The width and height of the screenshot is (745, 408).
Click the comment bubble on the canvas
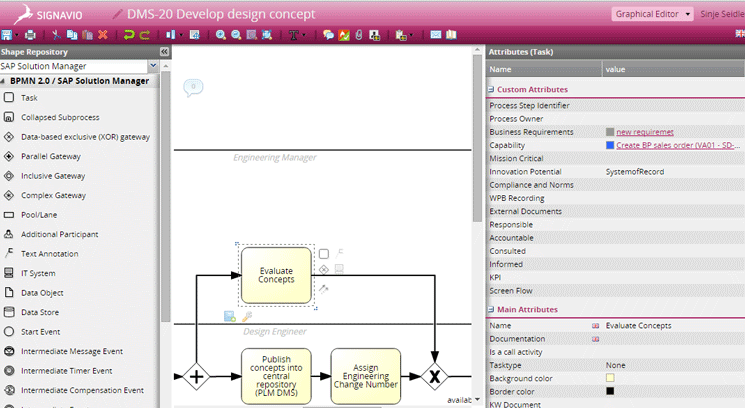(x=193, y=87)
